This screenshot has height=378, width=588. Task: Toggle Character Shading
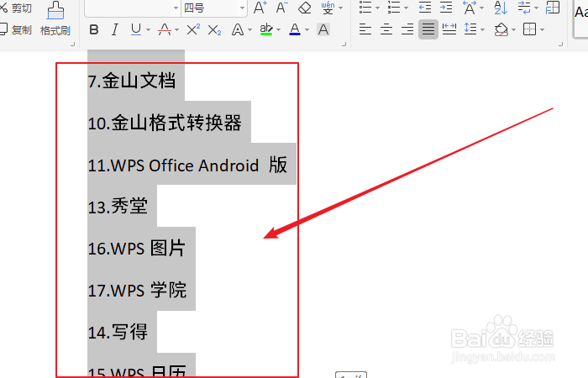(x=323, y=29)
